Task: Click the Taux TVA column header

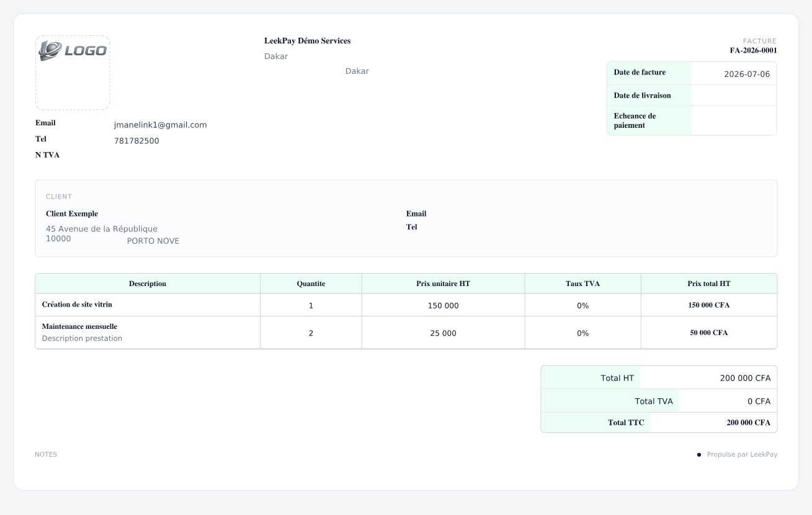Action: (583, 284)
